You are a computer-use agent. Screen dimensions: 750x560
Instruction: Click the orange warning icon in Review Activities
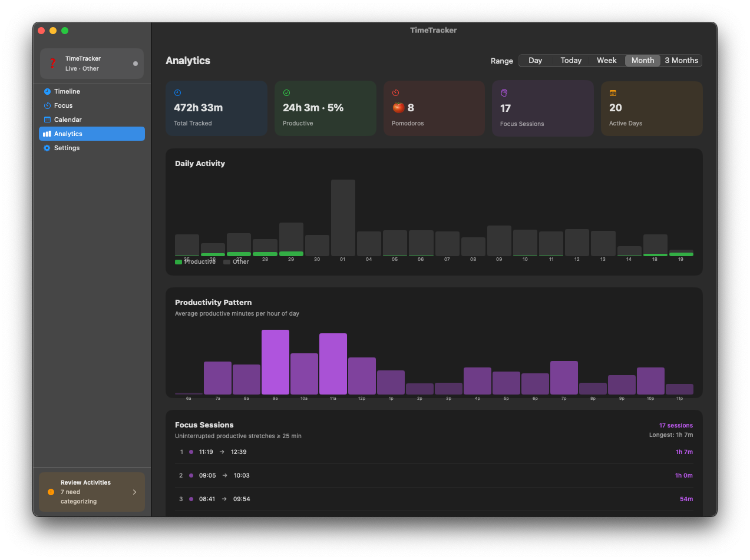[51, 492]
